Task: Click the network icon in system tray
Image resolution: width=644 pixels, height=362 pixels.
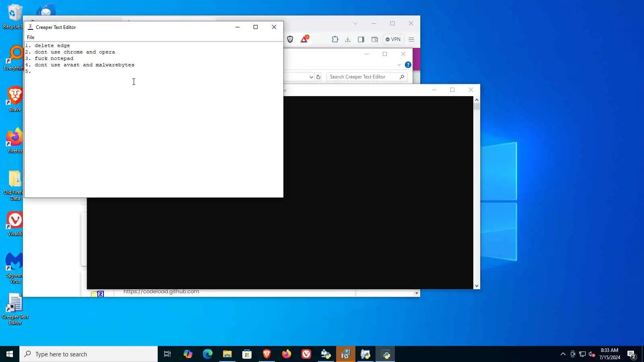Action: tap(582, 354)
